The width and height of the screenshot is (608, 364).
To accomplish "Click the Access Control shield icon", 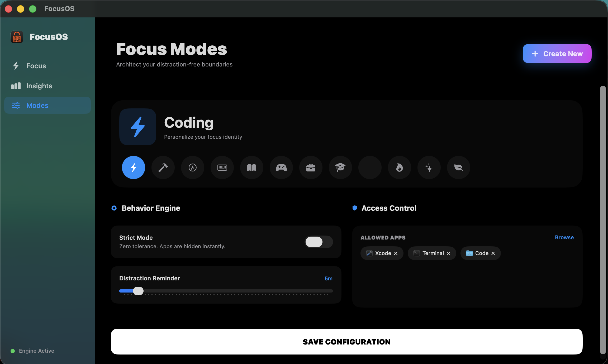I will pos(355,208).
